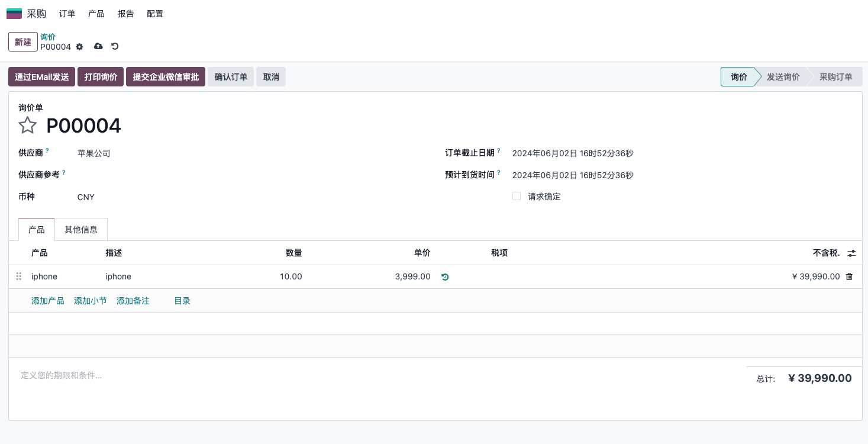Click 打印询价 button

pos(101,77)
